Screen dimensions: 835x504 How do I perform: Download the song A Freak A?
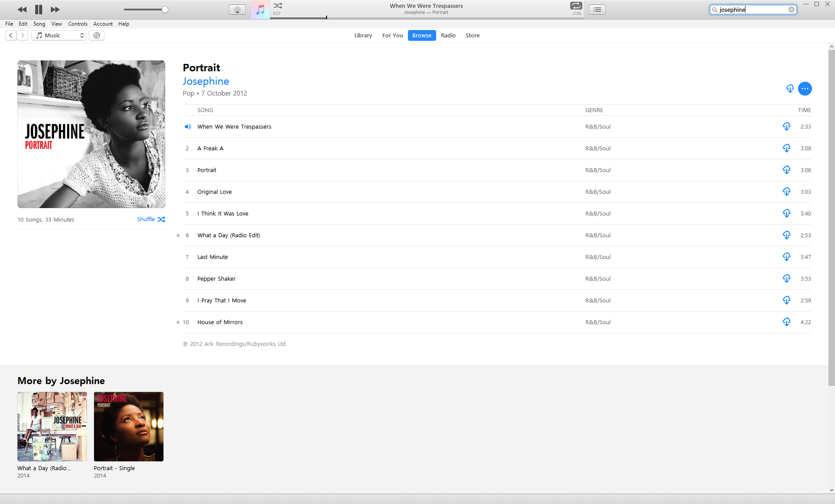[x=787, y=148]
